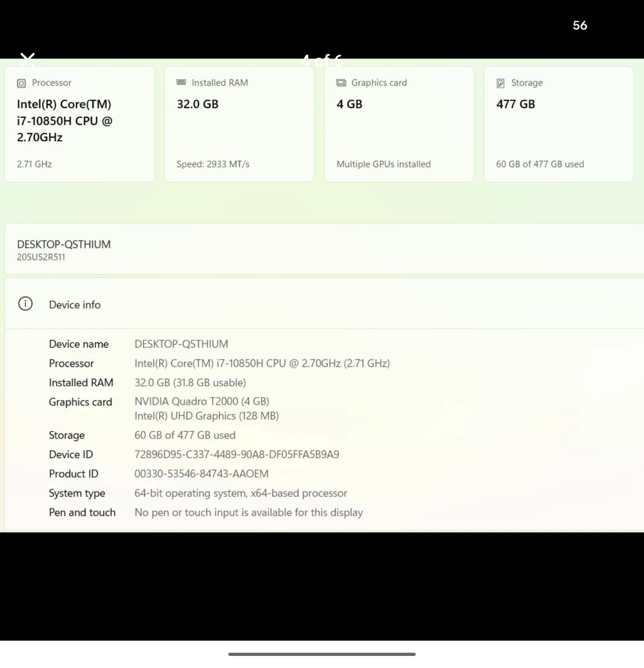Click the 'Pen and touch' label

83,513
